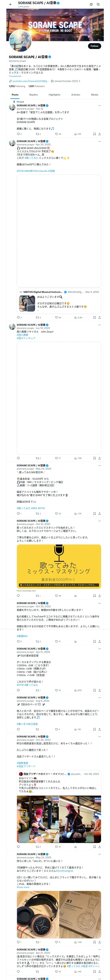Click the Grok summary icon in the header
The width and height of the screenshot is (110, 980).
91,5
